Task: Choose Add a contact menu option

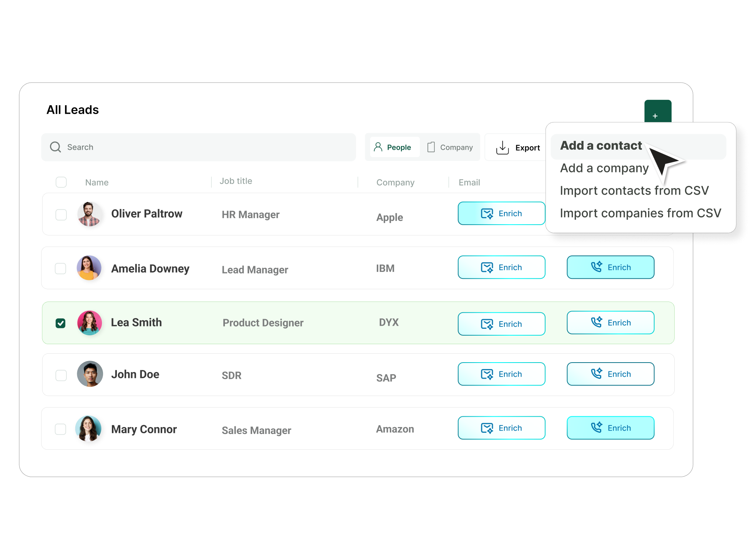Action: point(600,146)
